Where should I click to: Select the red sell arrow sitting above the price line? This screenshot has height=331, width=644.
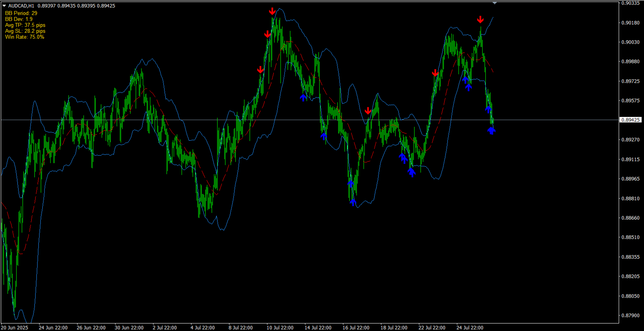[368, 111]
